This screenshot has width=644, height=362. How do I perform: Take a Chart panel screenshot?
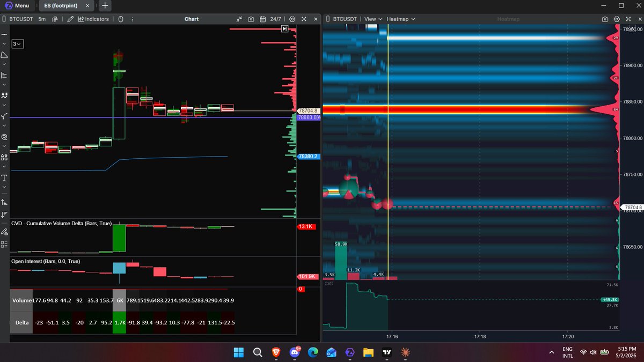[x=251, y=19]
